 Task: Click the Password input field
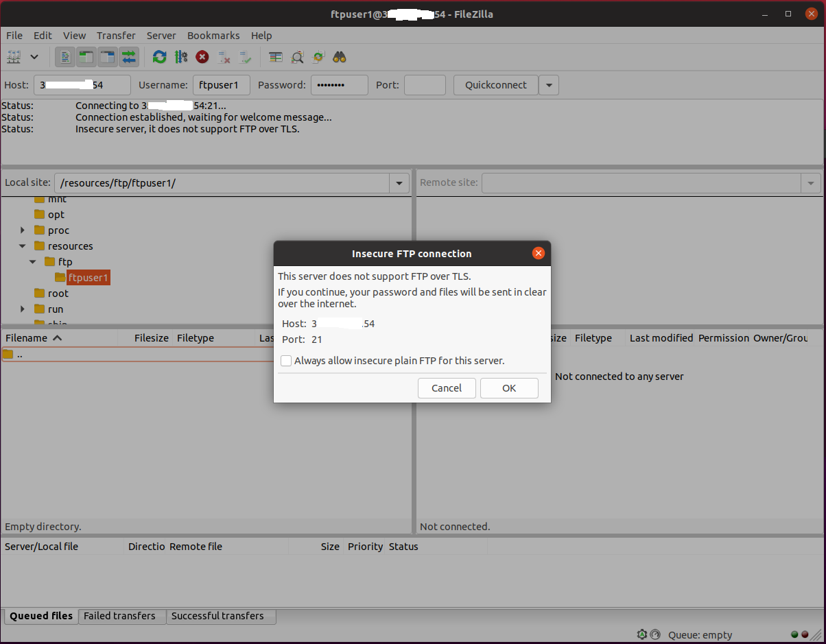(x=340, y=85)
